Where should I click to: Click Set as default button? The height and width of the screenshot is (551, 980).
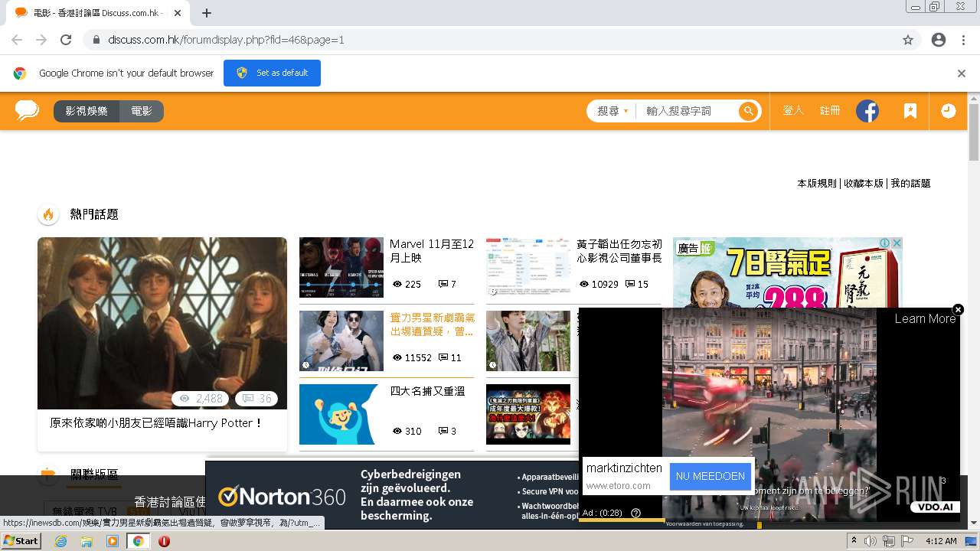click(x=272, y=73)
